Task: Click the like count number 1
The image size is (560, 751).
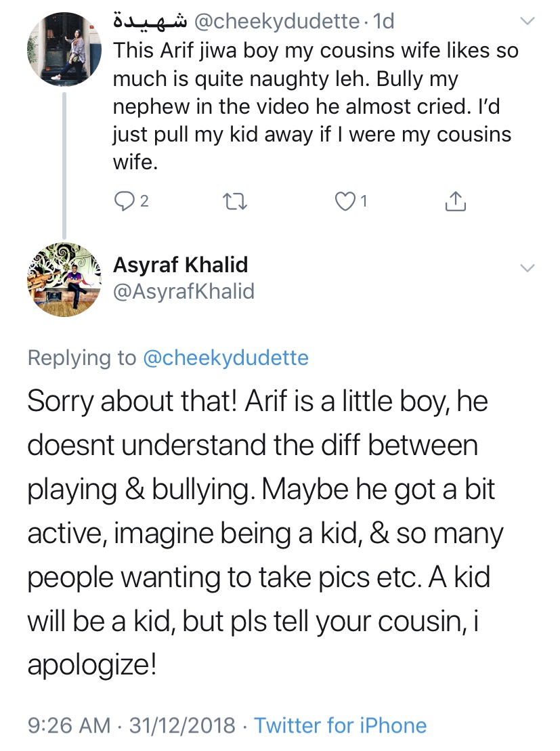Action: tap(364, 200)
